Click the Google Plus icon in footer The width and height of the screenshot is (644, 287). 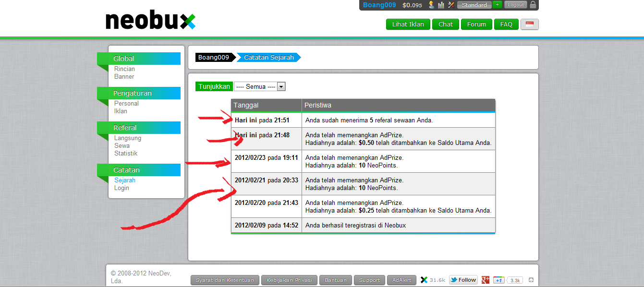click(x=486, y=280)
